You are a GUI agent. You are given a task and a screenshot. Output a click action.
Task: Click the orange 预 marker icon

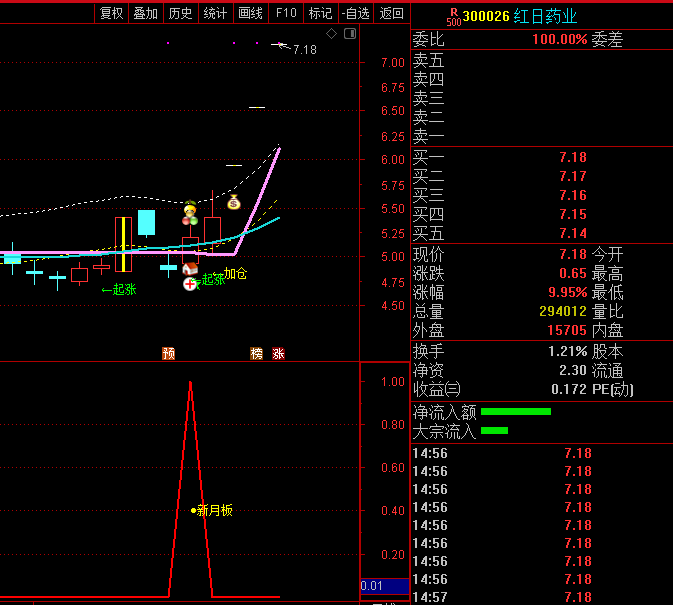[x=168, y=353]
